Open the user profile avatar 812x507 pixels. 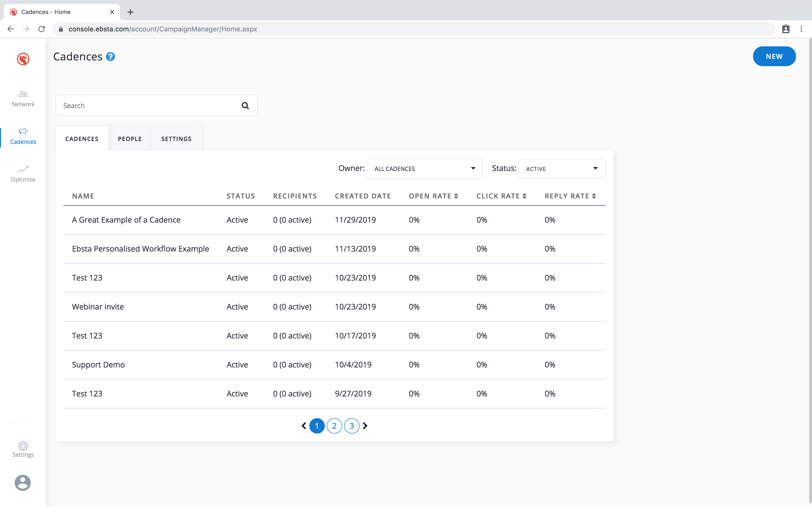click(23, 483)
